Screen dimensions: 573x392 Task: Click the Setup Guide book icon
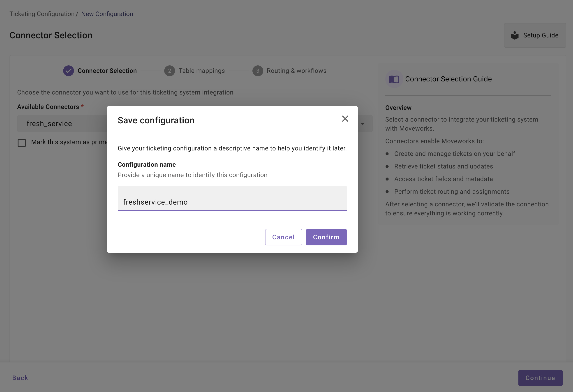click(515, 35)
